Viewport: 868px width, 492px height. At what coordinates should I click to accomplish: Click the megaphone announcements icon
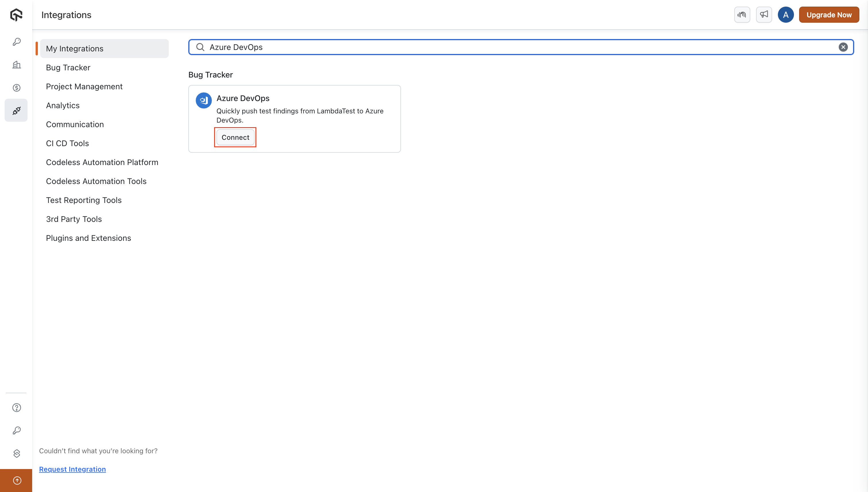764,15
